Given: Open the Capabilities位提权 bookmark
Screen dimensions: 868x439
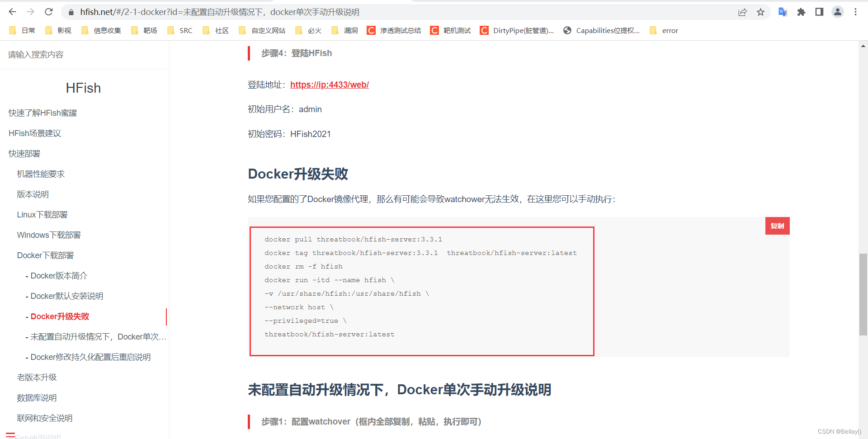Looking at the screenshot, I should click(602, 30).
